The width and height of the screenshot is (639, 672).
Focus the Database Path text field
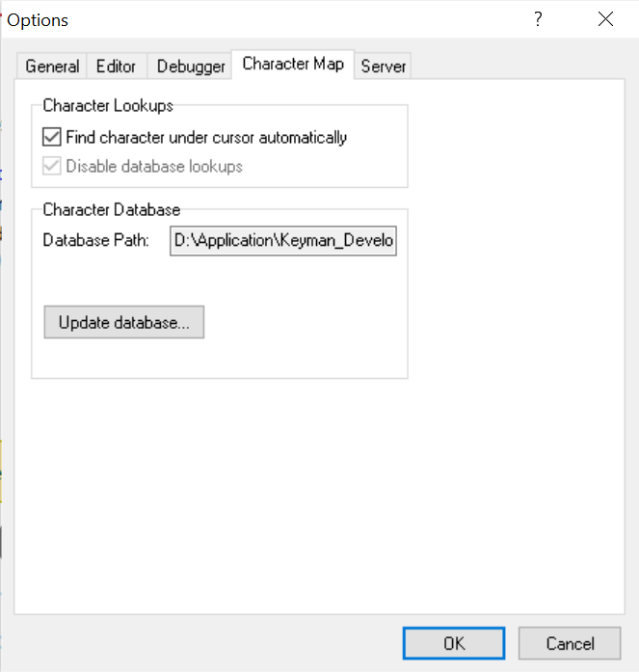click(283, 241)
